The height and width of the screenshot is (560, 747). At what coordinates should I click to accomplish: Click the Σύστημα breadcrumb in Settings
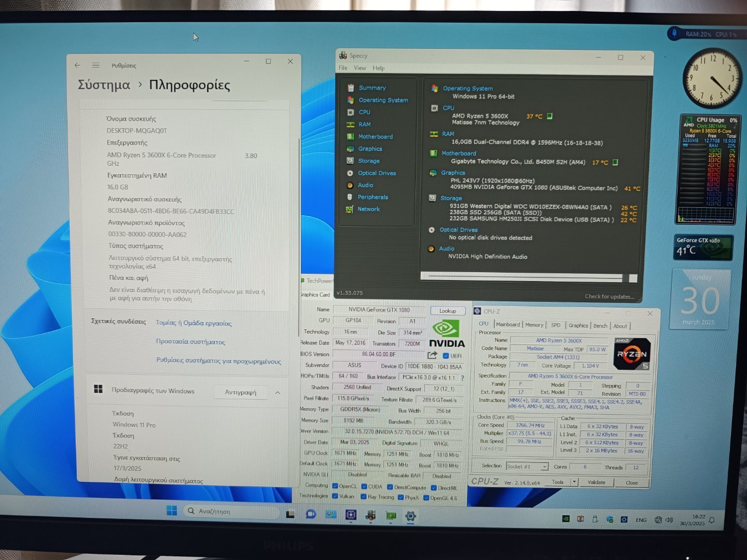pyautogui.click(x=104, y=85)
